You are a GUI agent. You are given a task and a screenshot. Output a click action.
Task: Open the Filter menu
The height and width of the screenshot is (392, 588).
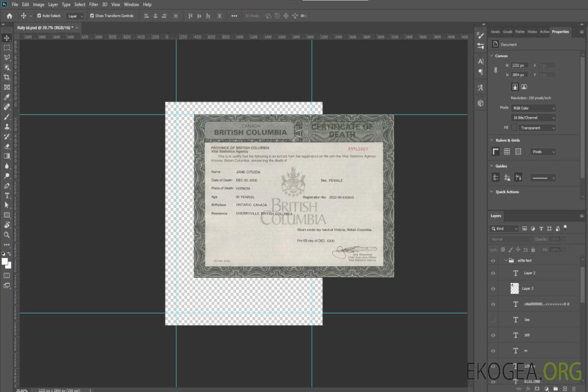[94, 4]
